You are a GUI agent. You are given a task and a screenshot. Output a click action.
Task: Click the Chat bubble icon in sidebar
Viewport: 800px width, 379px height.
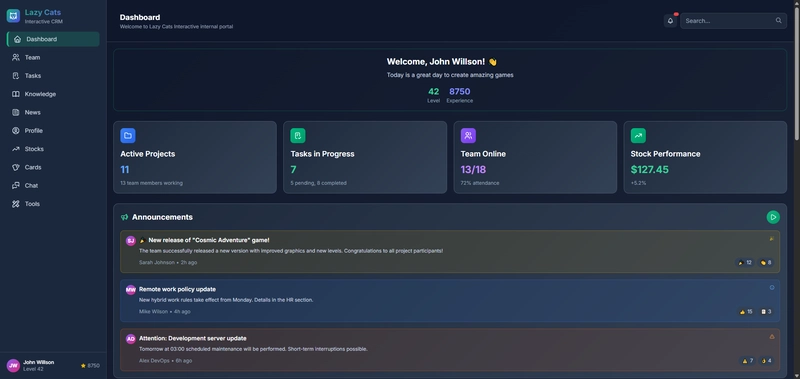[x=16, y=186]
